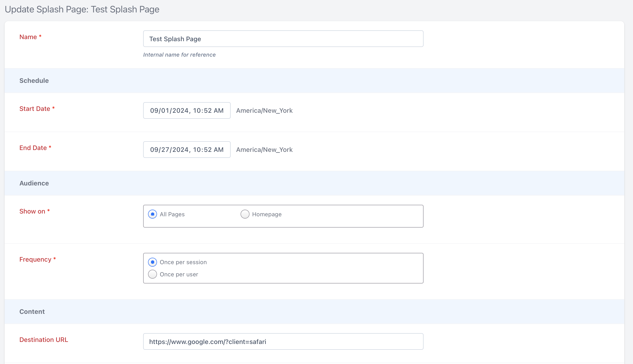Open the End Date picker field
The image size is (633, 364).
coord(187,150)
